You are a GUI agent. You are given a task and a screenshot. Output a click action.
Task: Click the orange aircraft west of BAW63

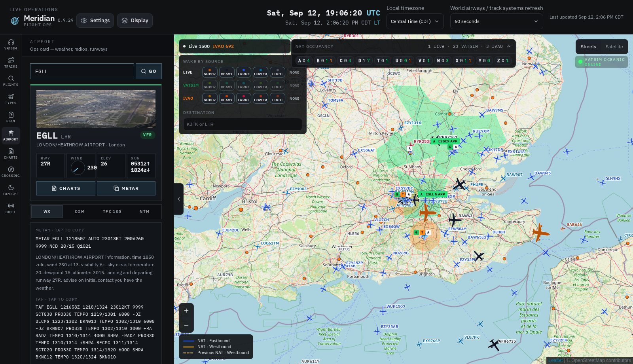coord(427,212)
